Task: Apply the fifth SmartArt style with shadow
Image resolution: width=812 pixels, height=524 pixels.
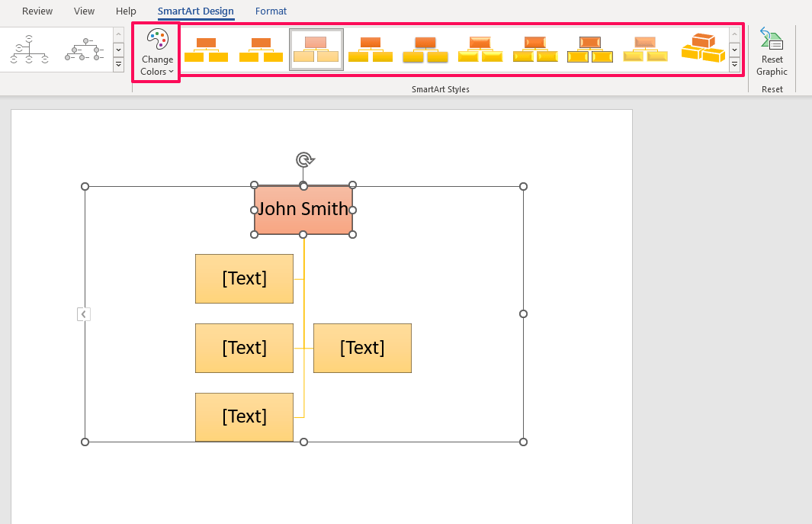Action: click(425, 50)
